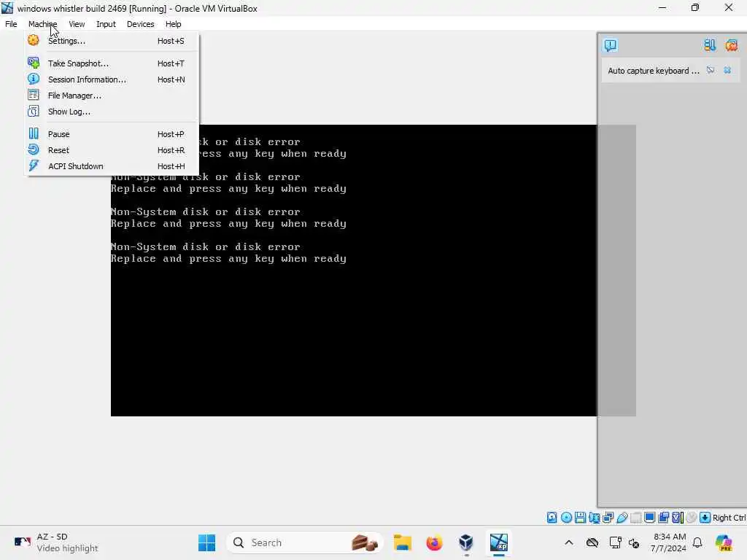The width and height of the screenshot is (747, 560).
Task: Click the hard disk status bar indicator
Action: (551, 518)
